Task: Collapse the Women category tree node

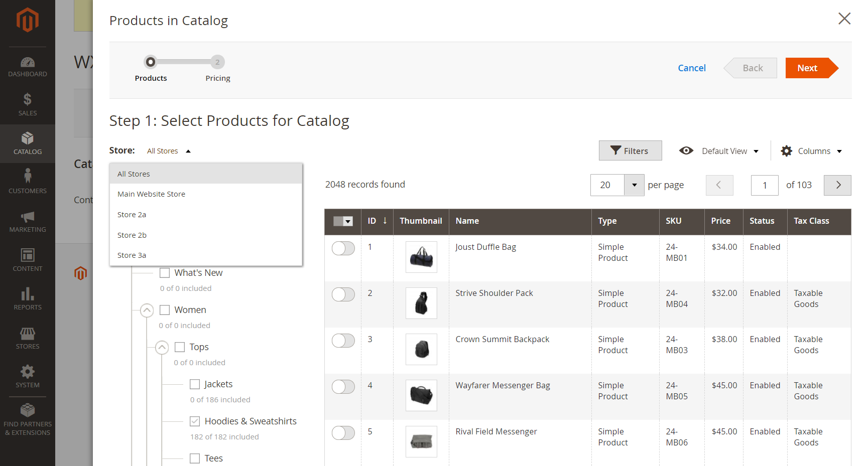Action: [147, 310]
